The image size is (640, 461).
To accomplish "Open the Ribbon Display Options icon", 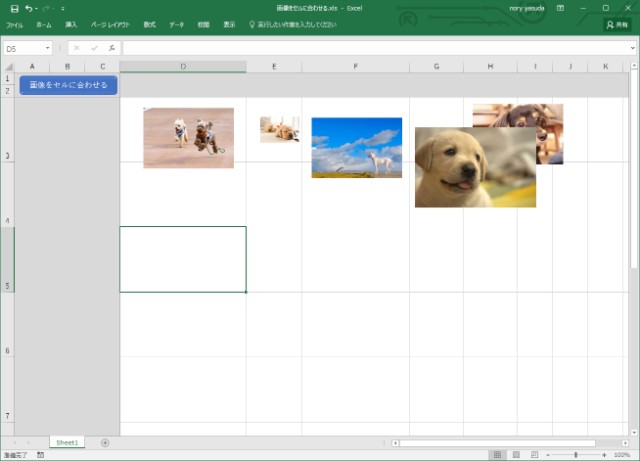I will [560, 8].
